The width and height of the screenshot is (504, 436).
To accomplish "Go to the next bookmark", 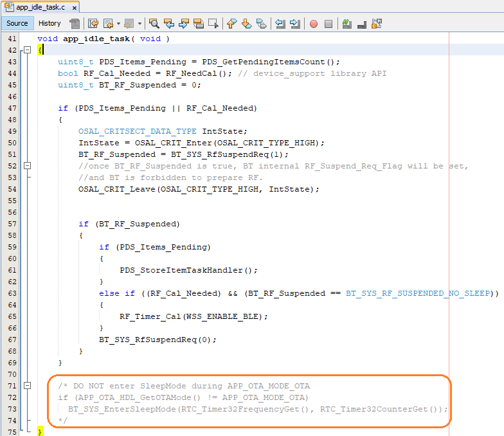I will click(x=247, y=24).
